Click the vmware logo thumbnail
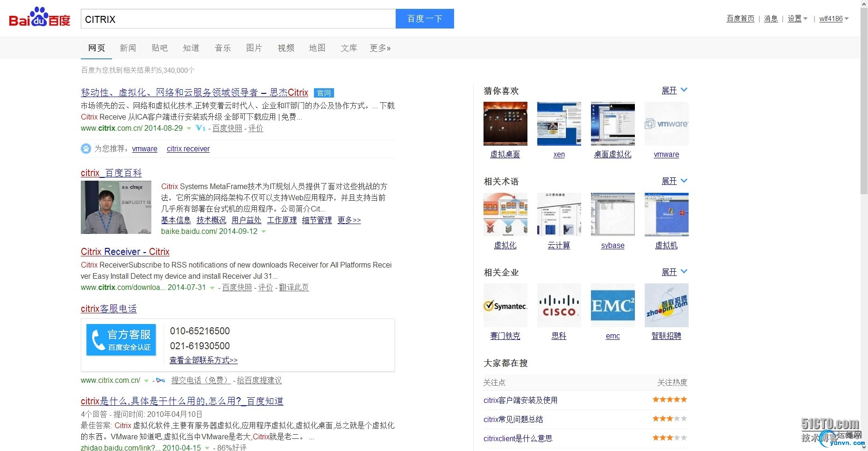Viewport: 868px width, 451px height. click(x=666, y=124)
